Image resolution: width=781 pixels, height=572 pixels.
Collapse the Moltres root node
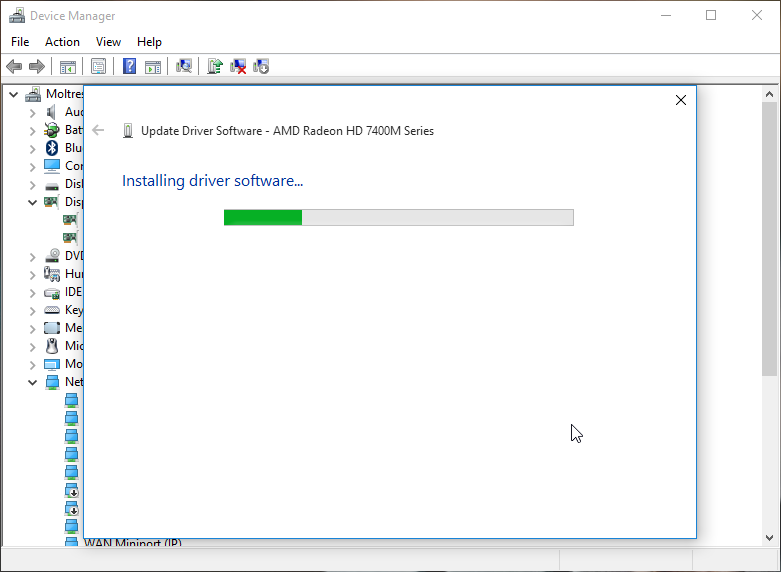coord(13,94)
